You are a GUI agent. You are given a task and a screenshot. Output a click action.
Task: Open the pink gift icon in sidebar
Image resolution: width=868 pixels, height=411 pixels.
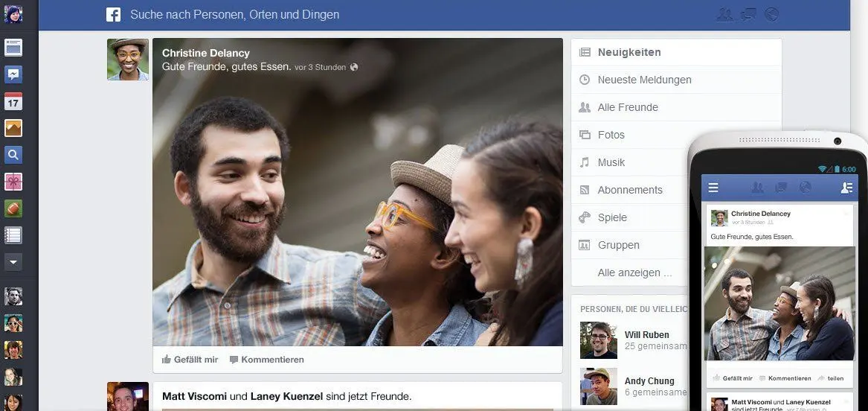(13, 182)
